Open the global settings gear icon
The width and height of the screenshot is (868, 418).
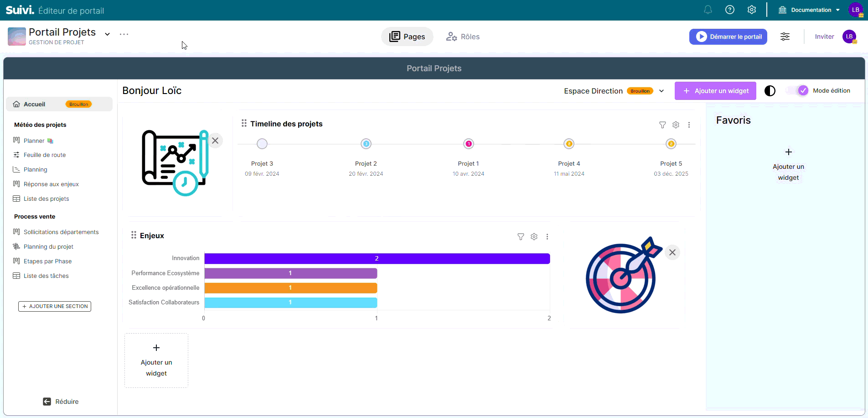point(752,10)
